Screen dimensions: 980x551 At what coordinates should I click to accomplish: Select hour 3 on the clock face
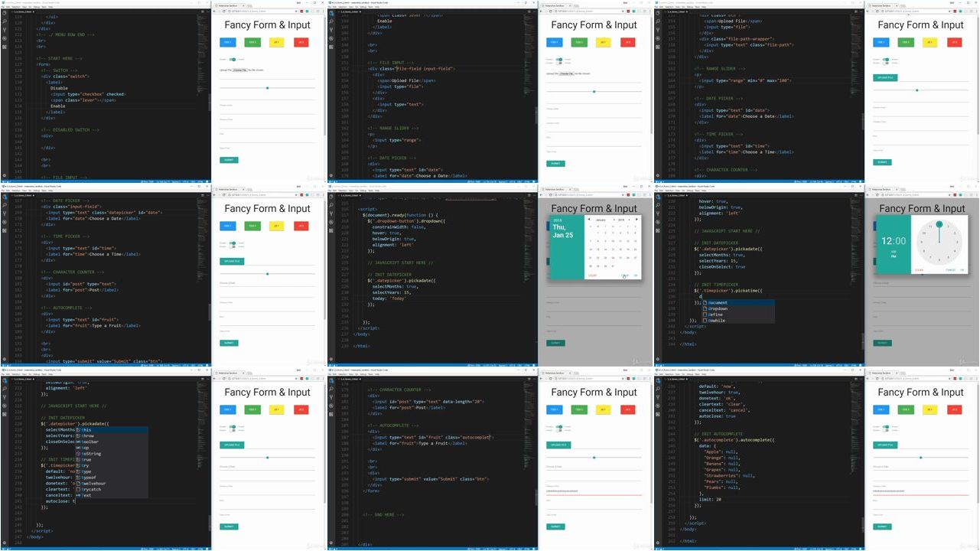pos(957,242)
